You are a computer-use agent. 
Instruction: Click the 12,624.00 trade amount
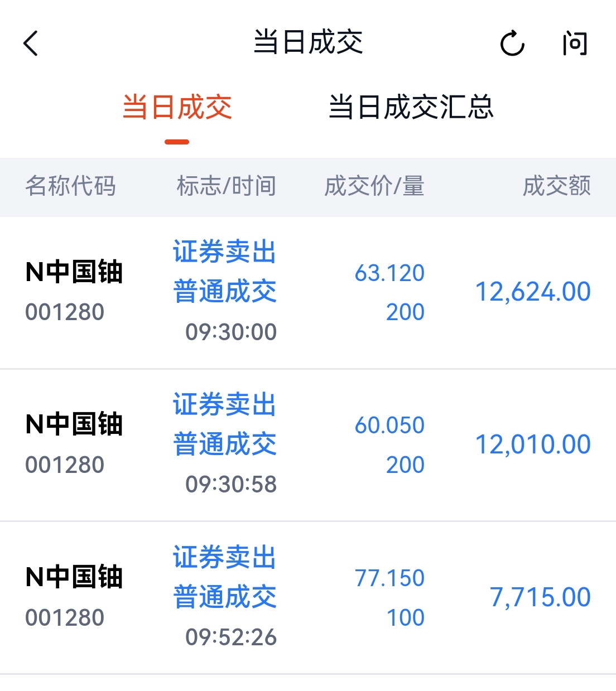[x=533, y=292]
